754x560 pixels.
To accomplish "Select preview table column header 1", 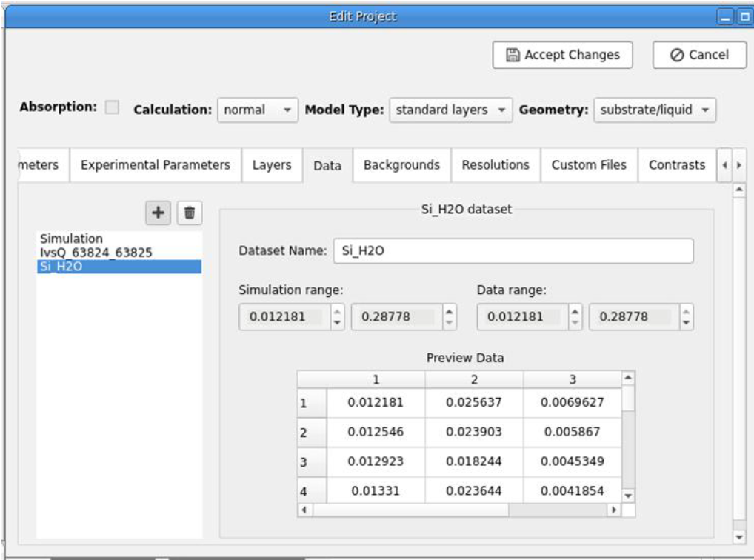I will point(376,379).
